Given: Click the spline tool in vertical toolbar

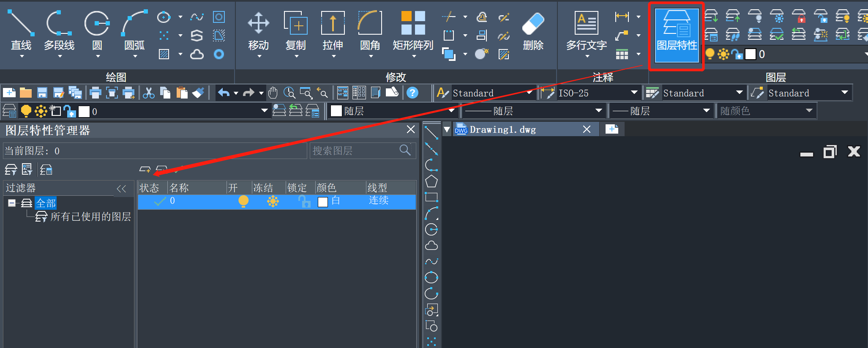Looking at the screenshot, I should pos(431,261).
